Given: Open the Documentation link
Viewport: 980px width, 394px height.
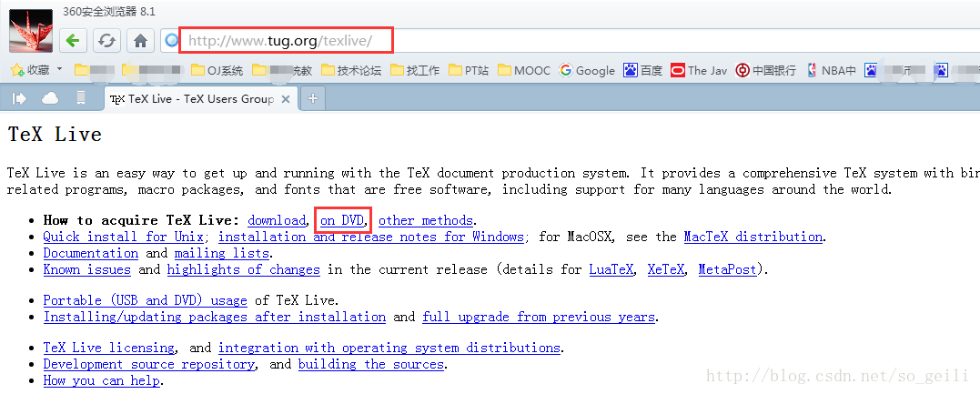Looking at the screenshot, I should click(x=91, y=253).
